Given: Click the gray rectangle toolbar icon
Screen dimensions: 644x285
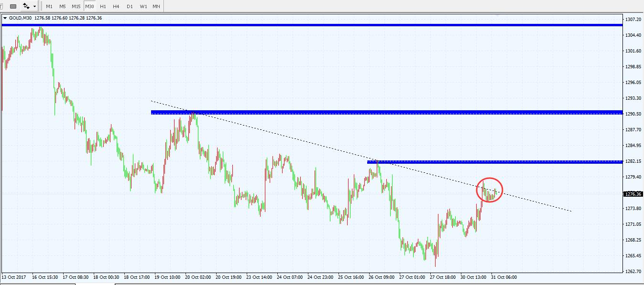Looking at the screenshot, I should (13, 7).
